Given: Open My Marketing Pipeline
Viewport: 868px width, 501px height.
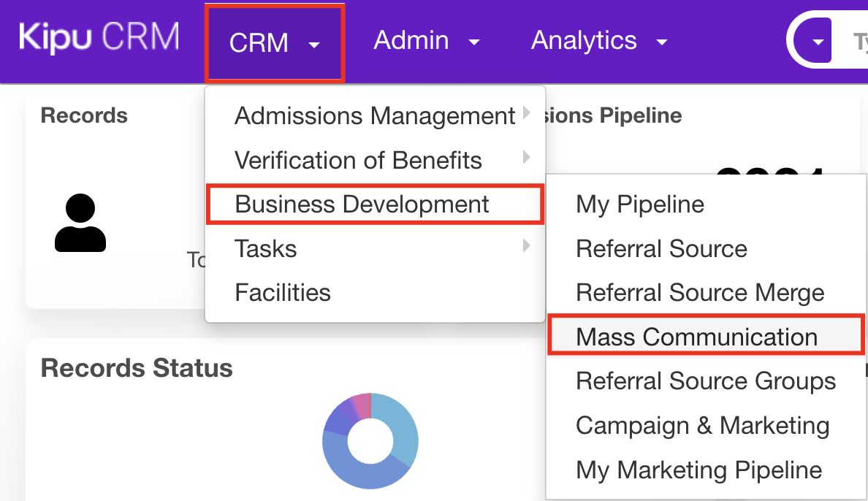Looking at the screenshot, I should [x=698, y=470].
